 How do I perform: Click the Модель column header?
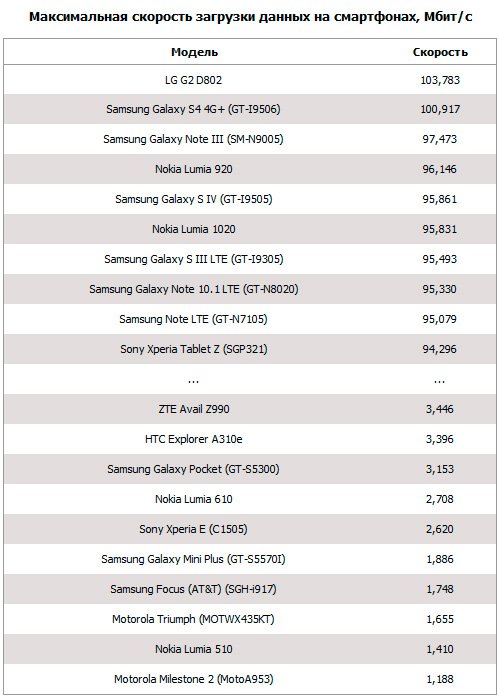click(x=194, y=52)
